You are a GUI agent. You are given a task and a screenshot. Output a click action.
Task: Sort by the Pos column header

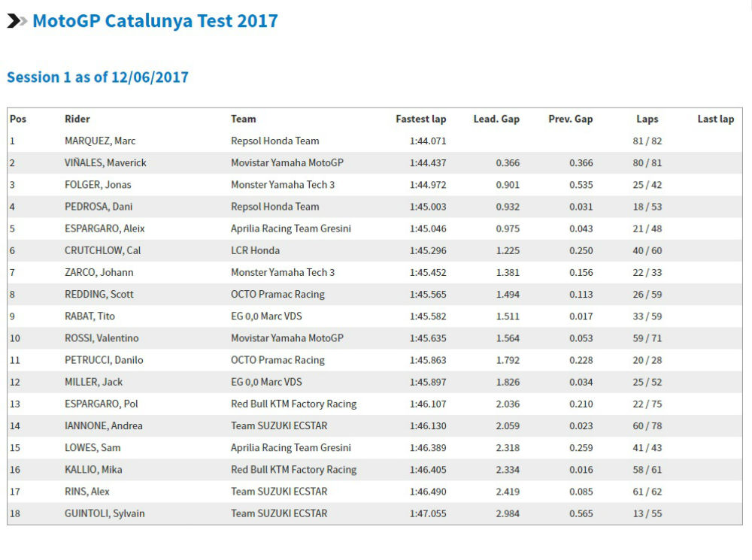[x=18, y=119]
